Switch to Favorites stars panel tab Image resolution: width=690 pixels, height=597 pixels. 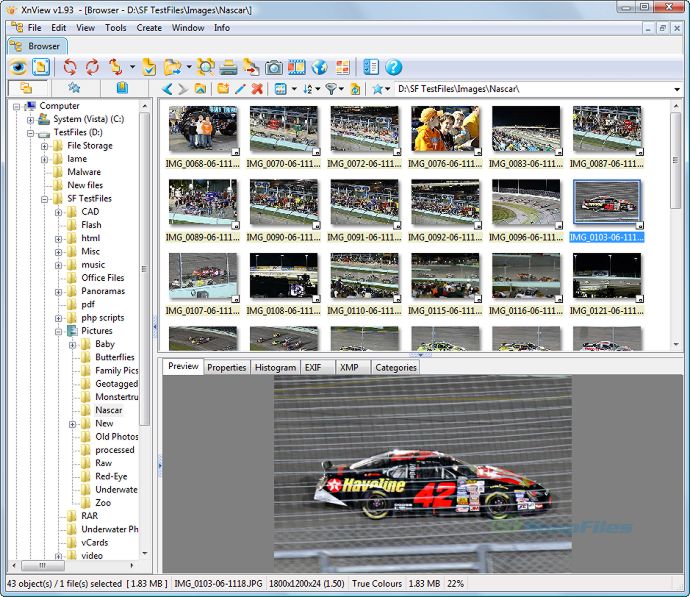74,88
